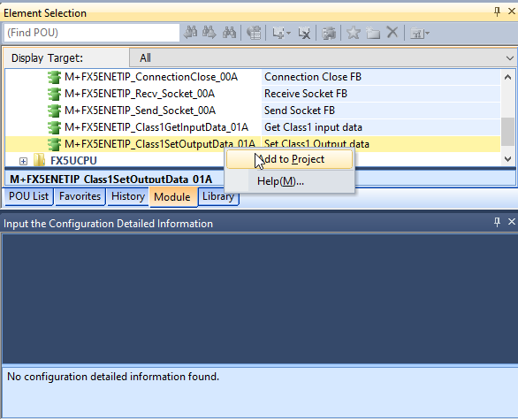Click the green icon of Send_Socket FB
This screenshot has width=518, height=420.
click(54, 111)
